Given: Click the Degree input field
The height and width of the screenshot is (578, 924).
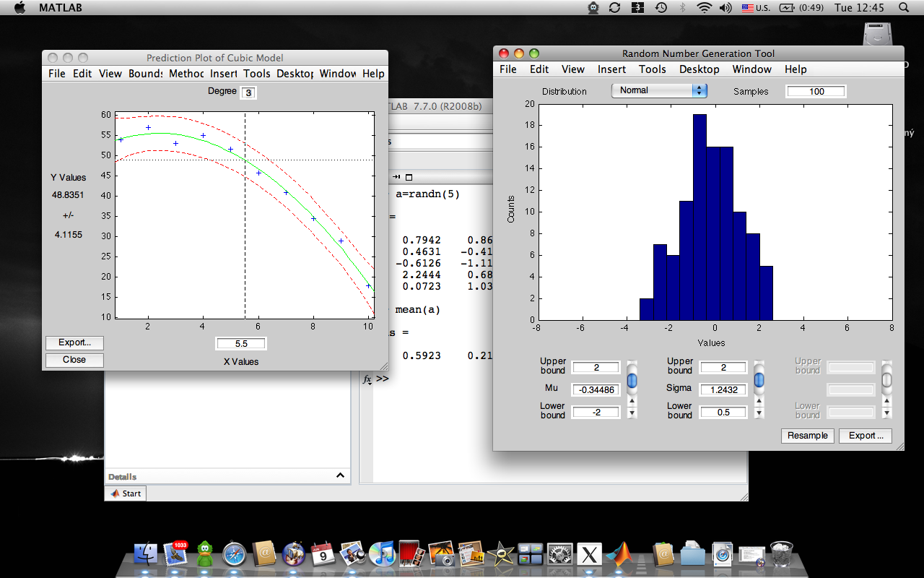Looking at the screenshot, I should [x=248, y=92].
